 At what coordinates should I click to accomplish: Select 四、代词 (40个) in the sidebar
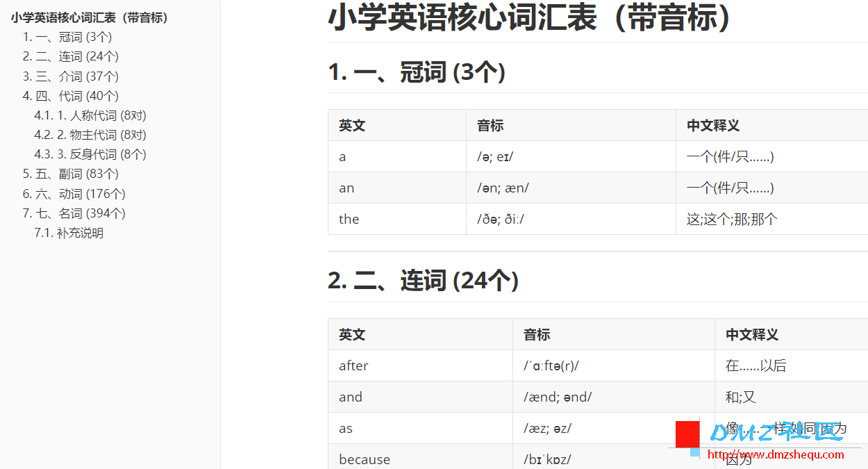(70, 96)
